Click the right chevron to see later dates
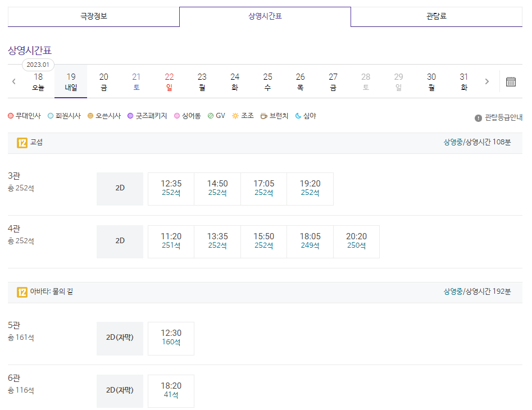The image size is (532, 410). point(486,81)
